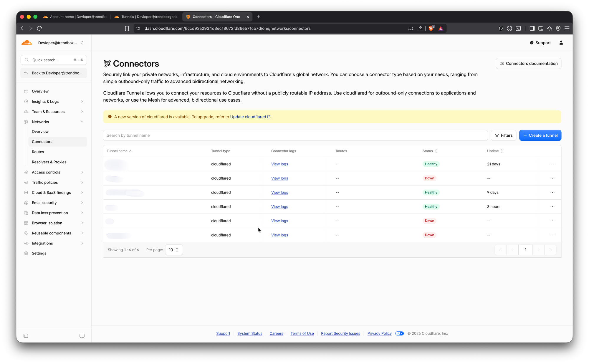Open the account switcher dropdown
Viewport: 589px width, 364px height.
61,43
